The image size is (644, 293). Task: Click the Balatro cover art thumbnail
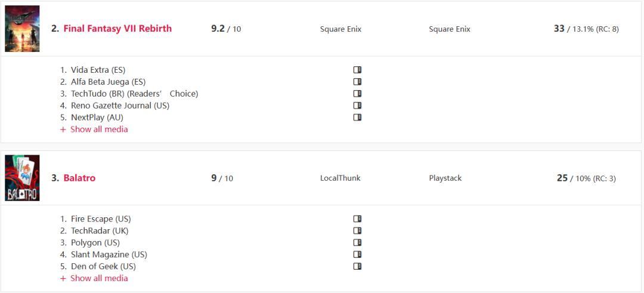coord(22,178)
